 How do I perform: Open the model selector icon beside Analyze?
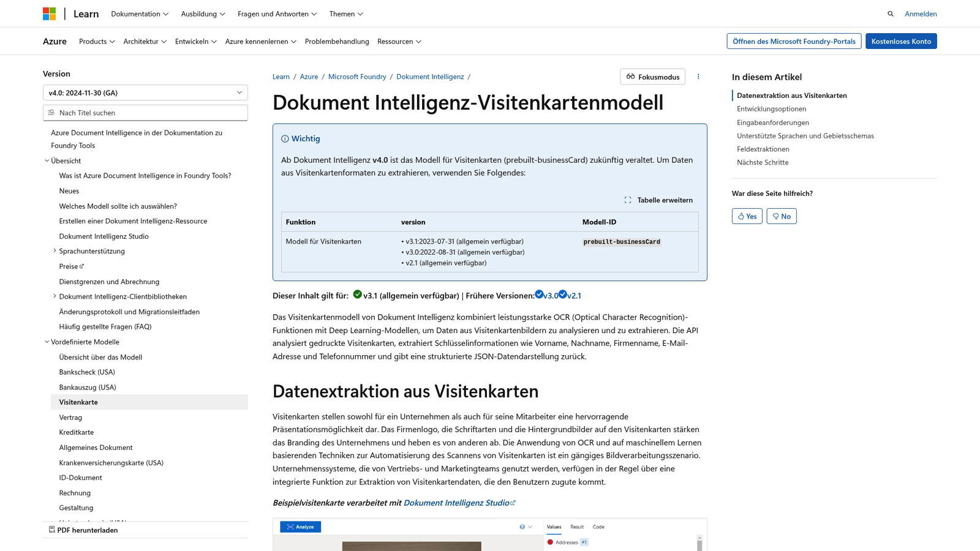522,527
